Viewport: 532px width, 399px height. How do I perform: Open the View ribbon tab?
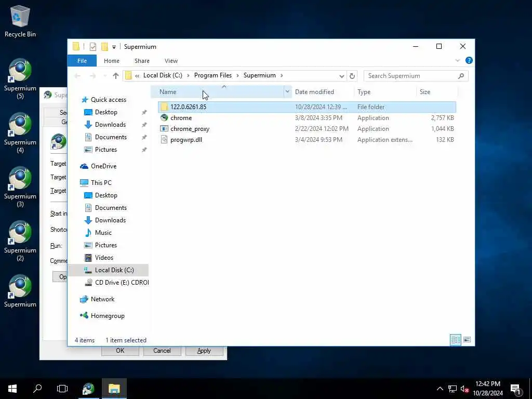pos(171,61)
